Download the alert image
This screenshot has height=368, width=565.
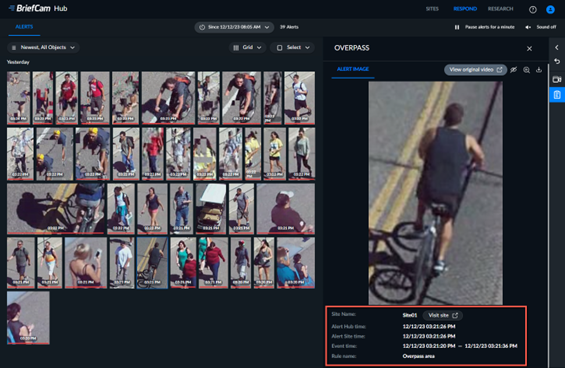[539, 70]
